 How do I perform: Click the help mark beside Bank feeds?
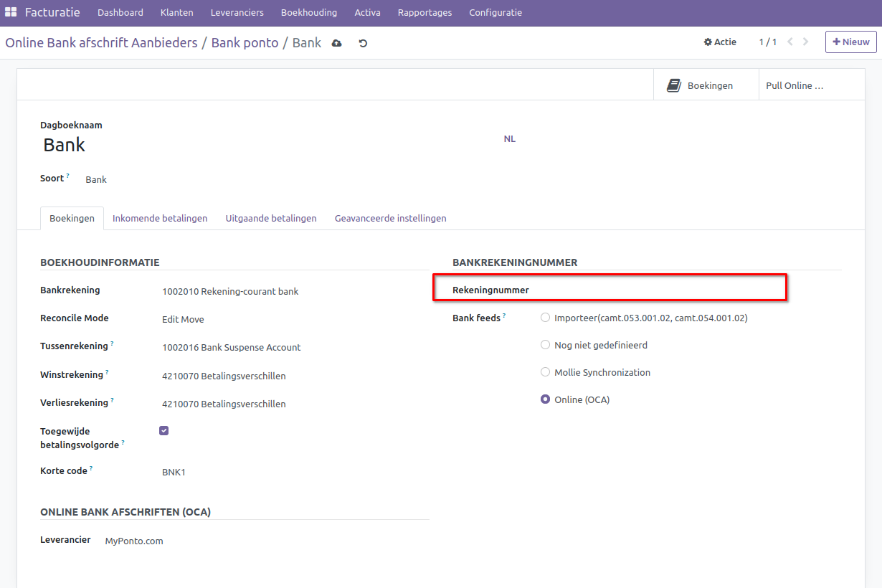(x=504, y=316)
